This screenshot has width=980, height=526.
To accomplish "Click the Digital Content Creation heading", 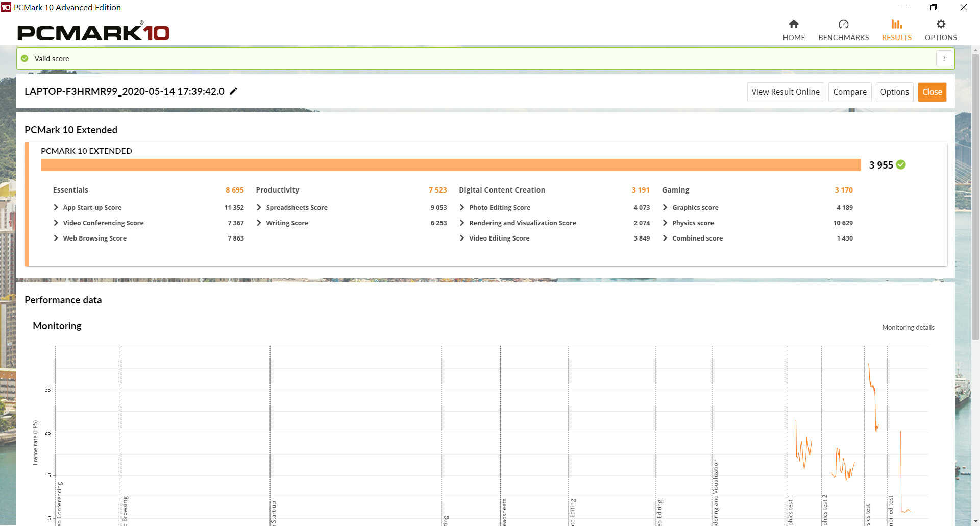I will [502, 190].
